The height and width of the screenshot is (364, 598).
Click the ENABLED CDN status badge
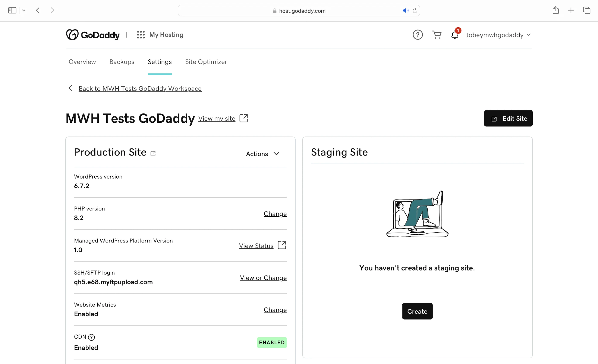point(272,342)
